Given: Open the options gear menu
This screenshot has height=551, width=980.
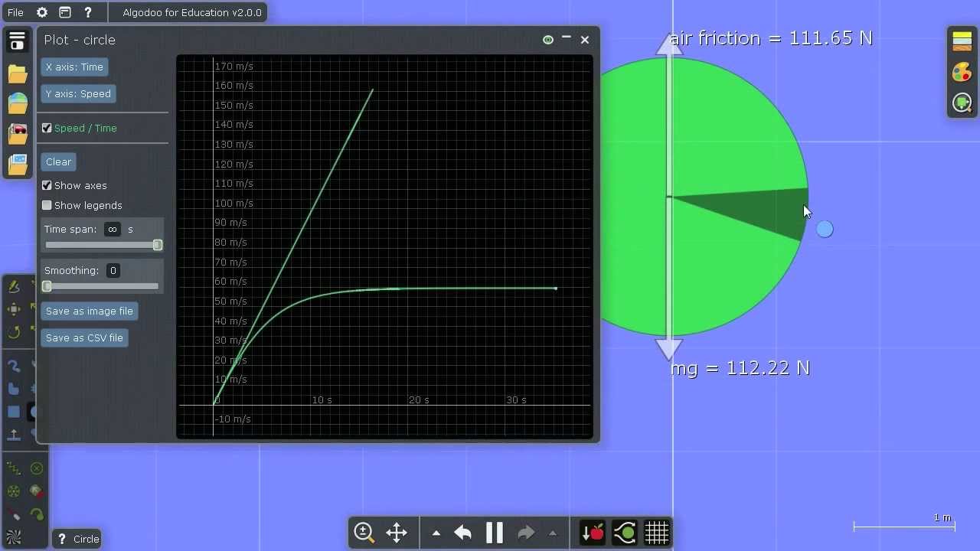Looking at the screenshot, I should (x=42, y=12).
